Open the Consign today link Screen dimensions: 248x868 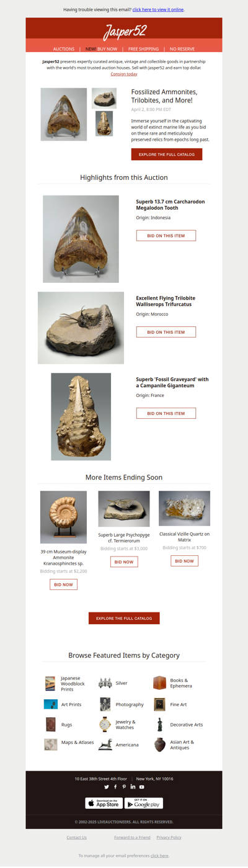click(x=124, y=74)
